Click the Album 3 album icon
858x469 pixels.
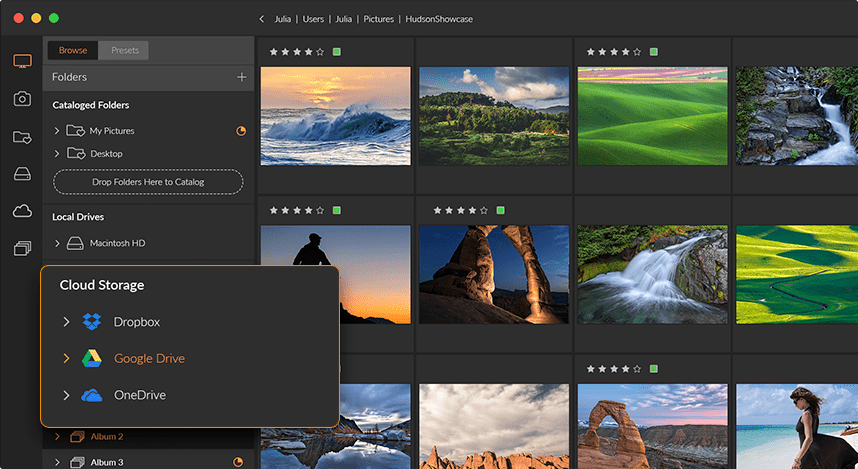coord(77,462)
